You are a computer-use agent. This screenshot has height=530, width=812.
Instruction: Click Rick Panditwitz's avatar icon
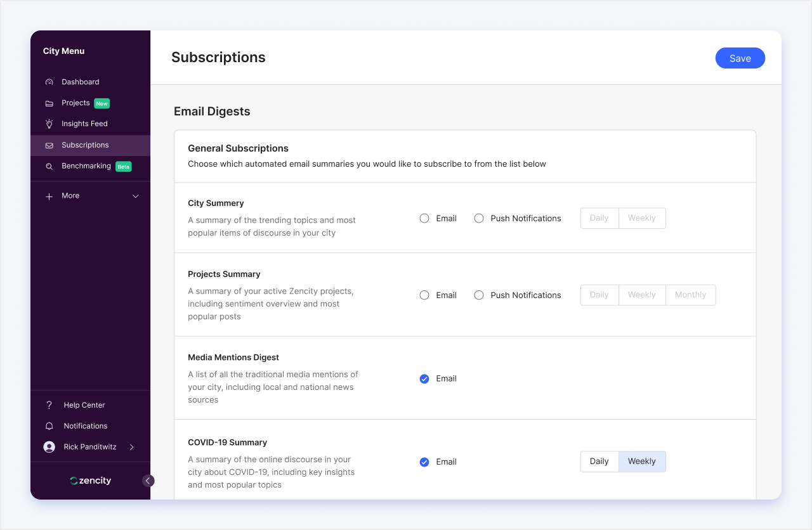[x=49, y=447]
